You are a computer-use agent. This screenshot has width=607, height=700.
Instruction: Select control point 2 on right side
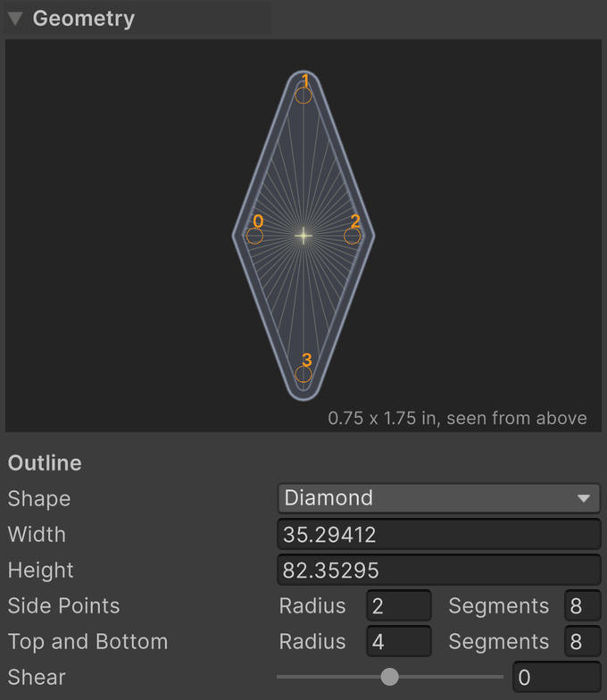[x=352, y=236]
